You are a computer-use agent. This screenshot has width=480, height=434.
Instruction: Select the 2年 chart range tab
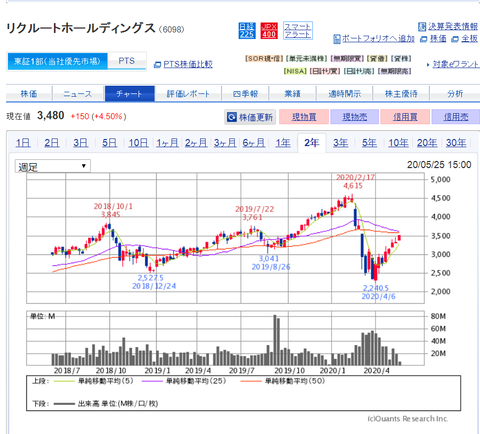coord(312,143)
